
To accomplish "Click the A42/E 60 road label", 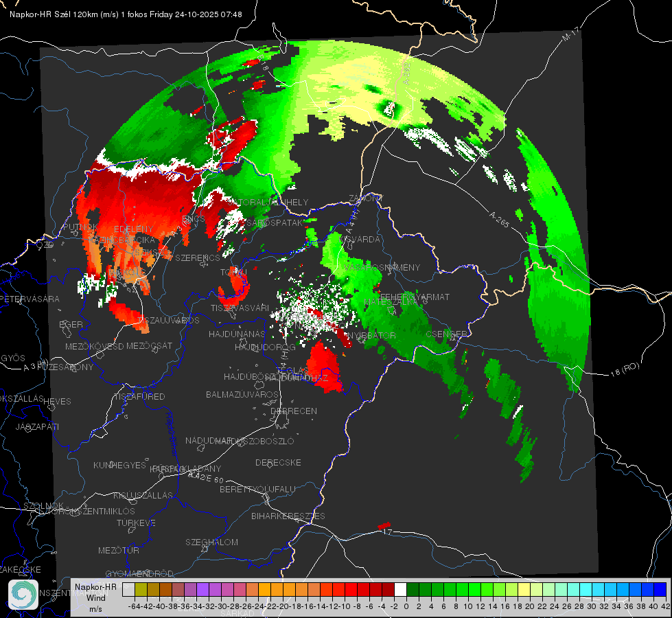I will (x=206, y=477).
